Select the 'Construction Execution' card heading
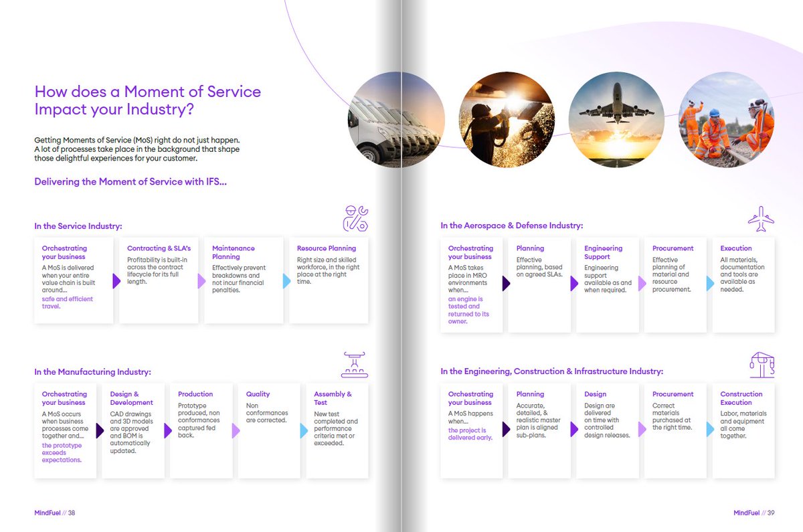Viewport: 803px width, 532px height. tap(741, 398)
